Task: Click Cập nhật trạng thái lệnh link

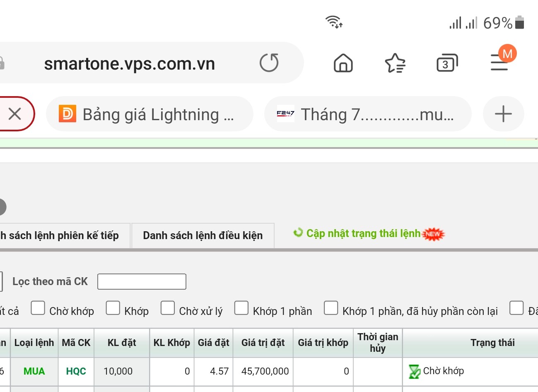Action: (x=363, y=233)
